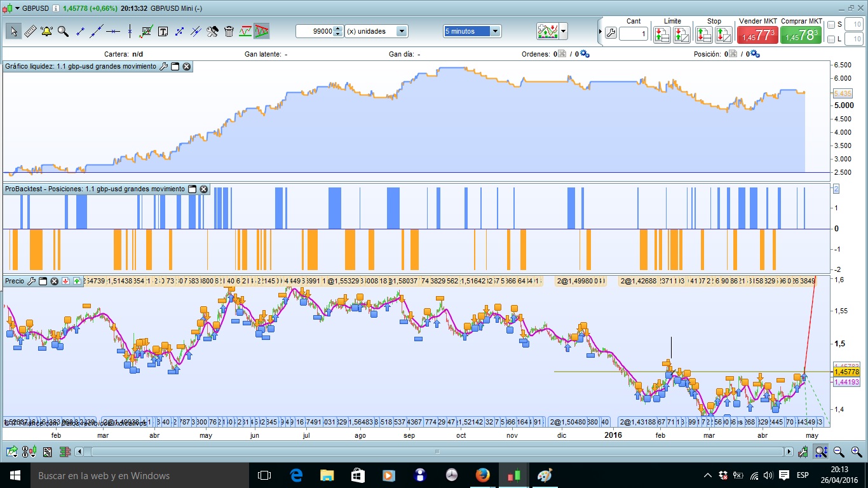
Task: Click the 1,44193 moving average price label
Action: point(847,383)
